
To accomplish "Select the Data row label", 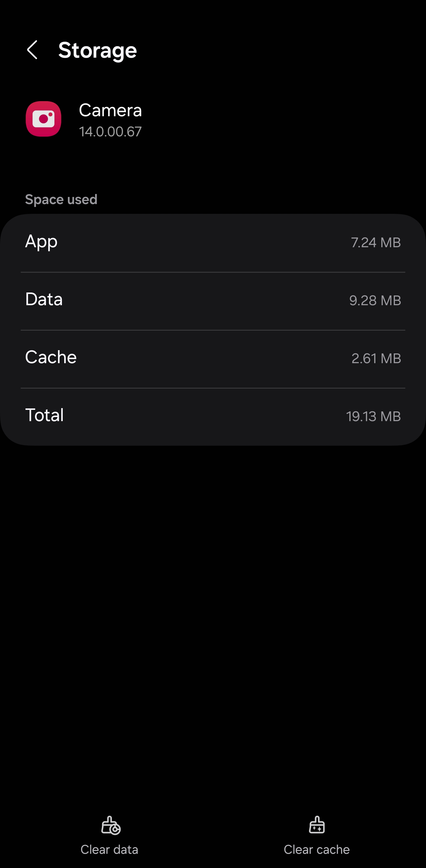I will point(44,300).
